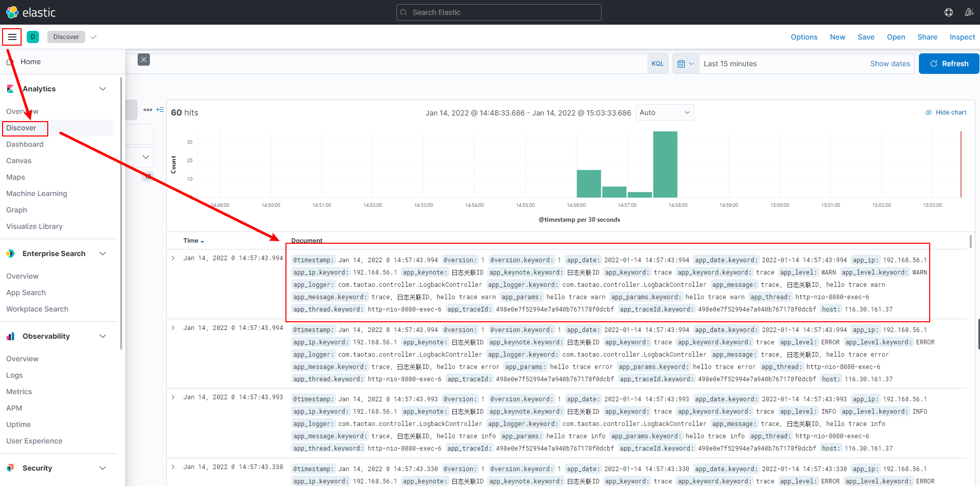Open the newsfeed icon in header

point(969,12)
